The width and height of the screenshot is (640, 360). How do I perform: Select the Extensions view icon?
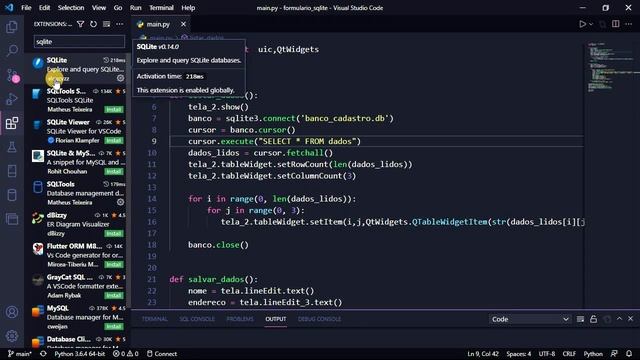coord(12,123)
